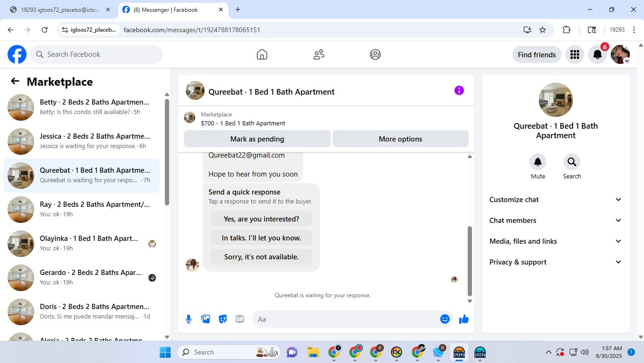This screenshot has width=644, height=363.
Task: Reload the page in browser toolbar
Action: tap(45, 30)
